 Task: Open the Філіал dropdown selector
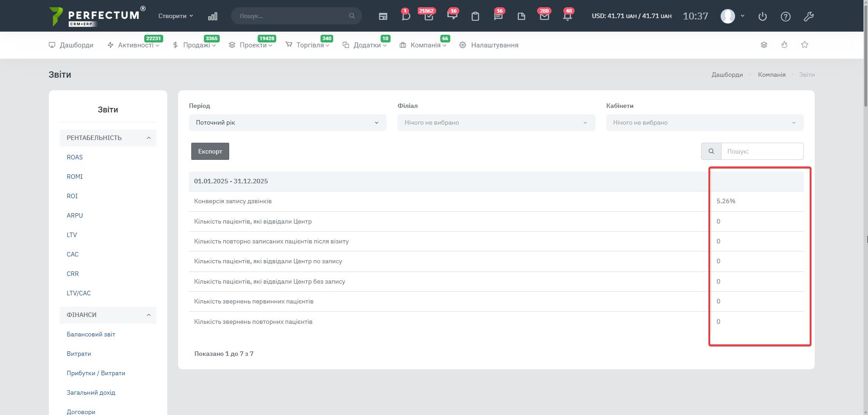point(496,122)
